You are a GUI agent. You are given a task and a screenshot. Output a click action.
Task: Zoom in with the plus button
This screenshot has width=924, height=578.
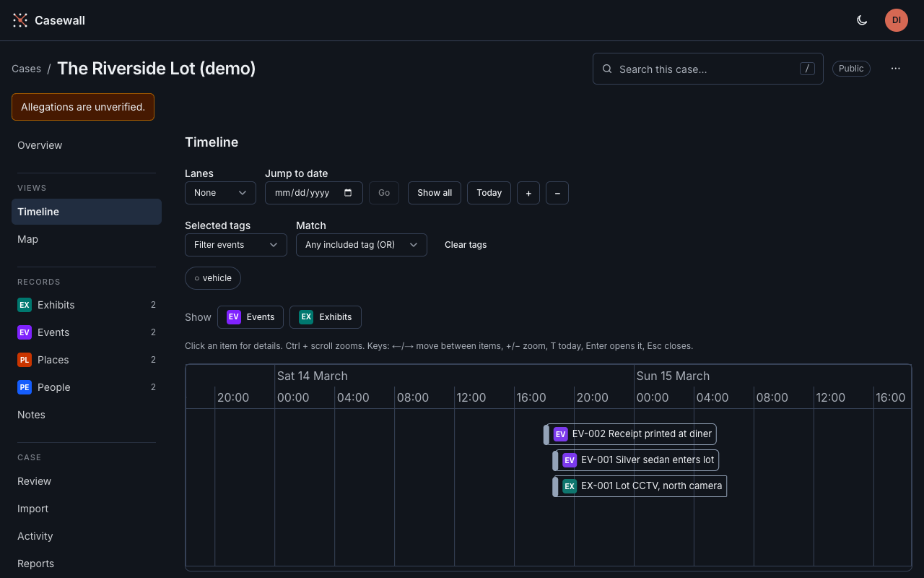(528, 193)
